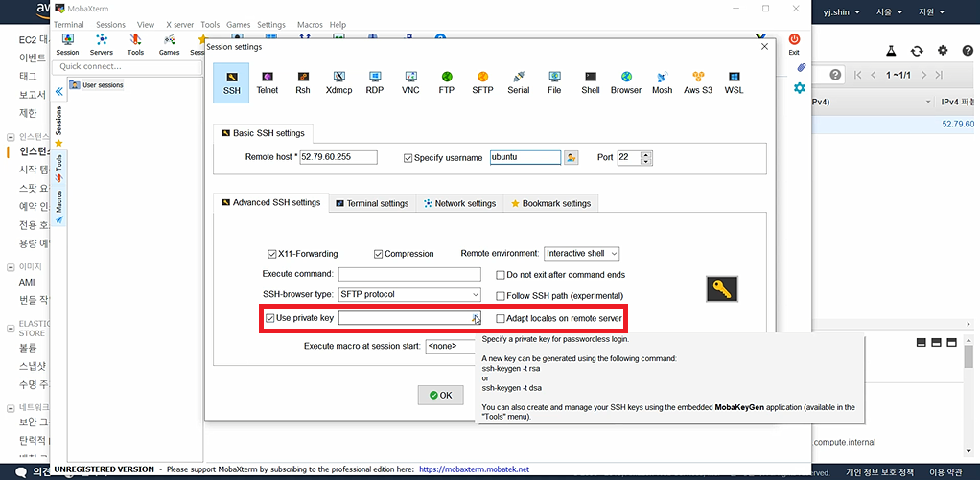Select the VNC session type
980x480 pixels.
(x=410, y=82)
